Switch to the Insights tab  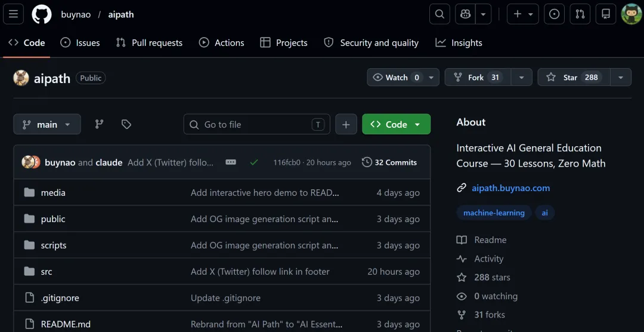click(459, 43)
